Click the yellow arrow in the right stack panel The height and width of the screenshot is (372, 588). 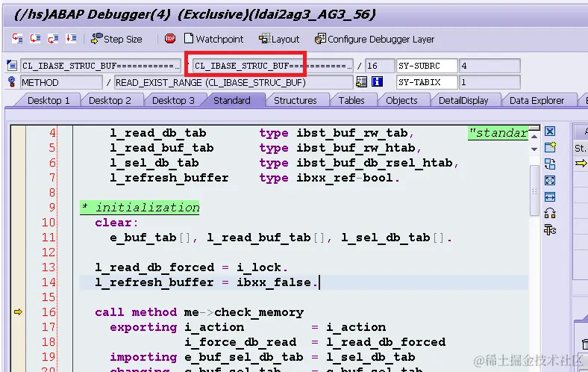tap(581, 164)
